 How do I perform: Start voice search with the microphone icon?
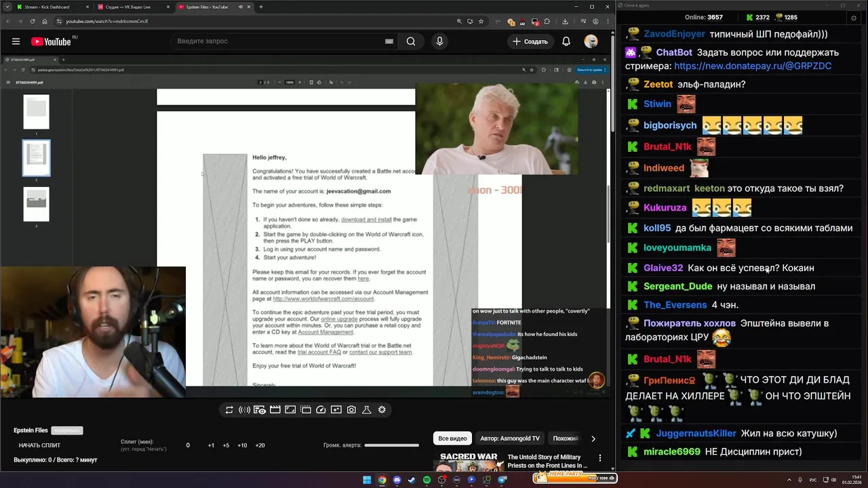coord(439,41)
